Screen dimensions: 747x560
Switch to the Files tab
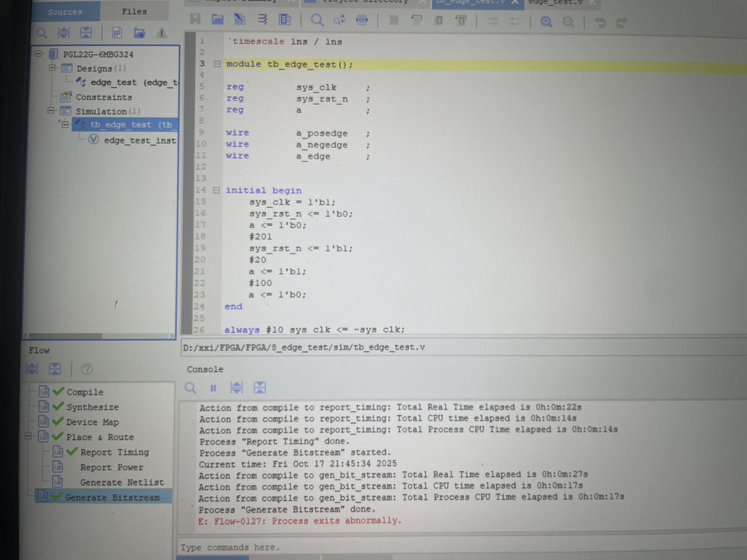coord(134,11)
